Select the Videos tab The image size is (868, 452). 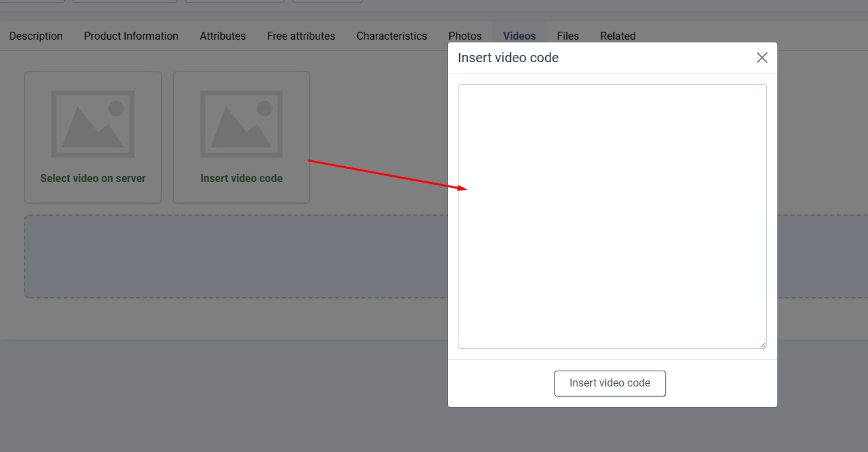click(519, 36)
